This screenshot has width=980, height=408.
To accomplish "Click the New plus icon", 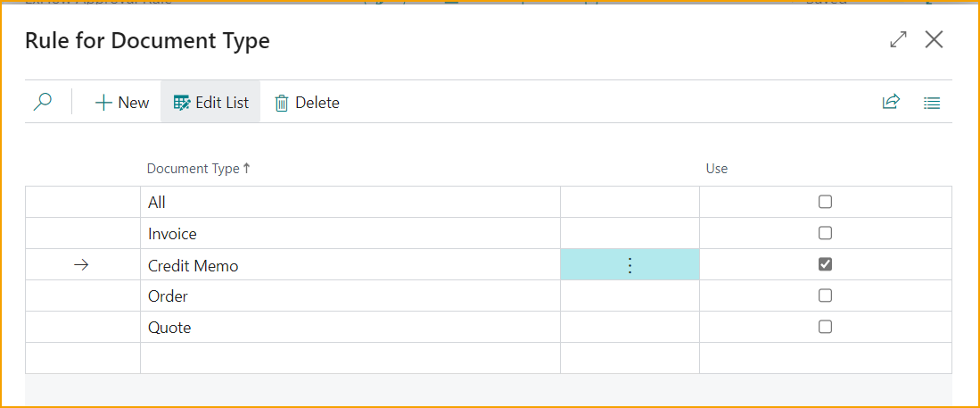I will (x=103, y=103).
